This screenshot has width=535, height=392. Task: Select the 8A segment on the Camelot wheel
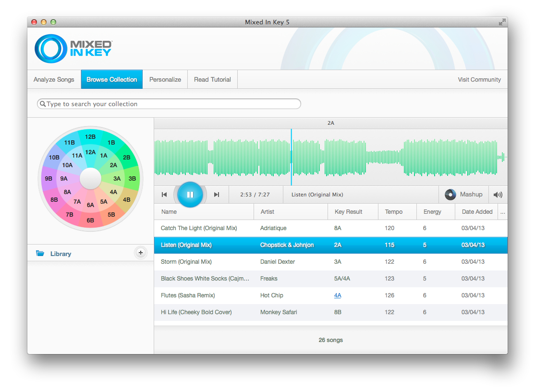67,192
